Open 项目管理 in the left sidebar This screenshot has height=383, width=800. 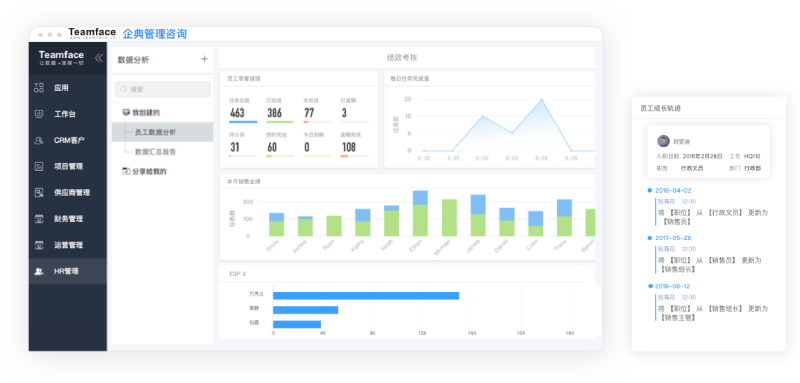pos(67,166)
